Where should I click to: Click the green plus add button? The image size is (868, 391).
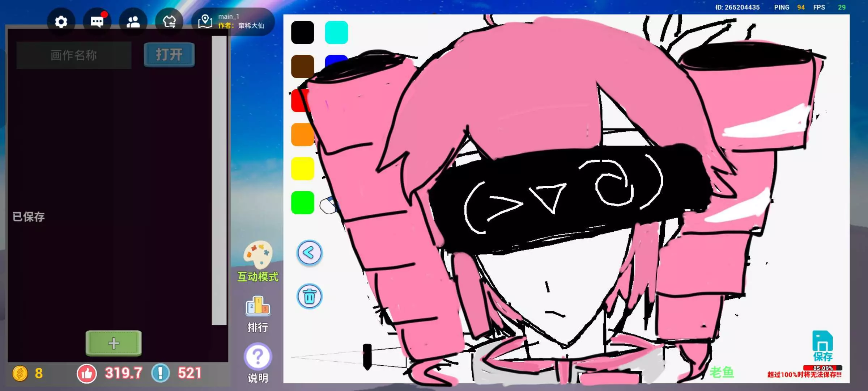tap(114, 343)
